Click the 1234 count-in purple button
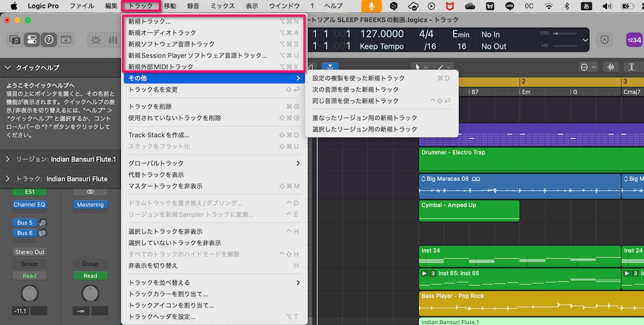644x325 pixels. pos(634,40)
